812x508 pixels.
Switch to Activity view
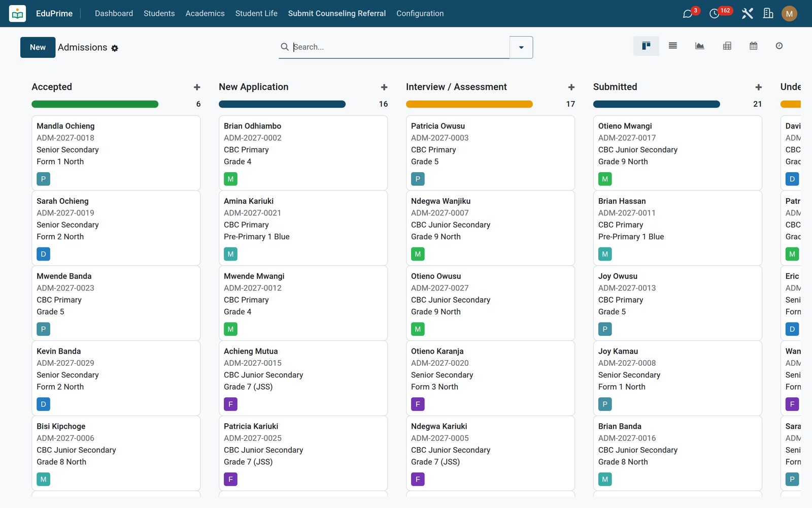[780, 46]
